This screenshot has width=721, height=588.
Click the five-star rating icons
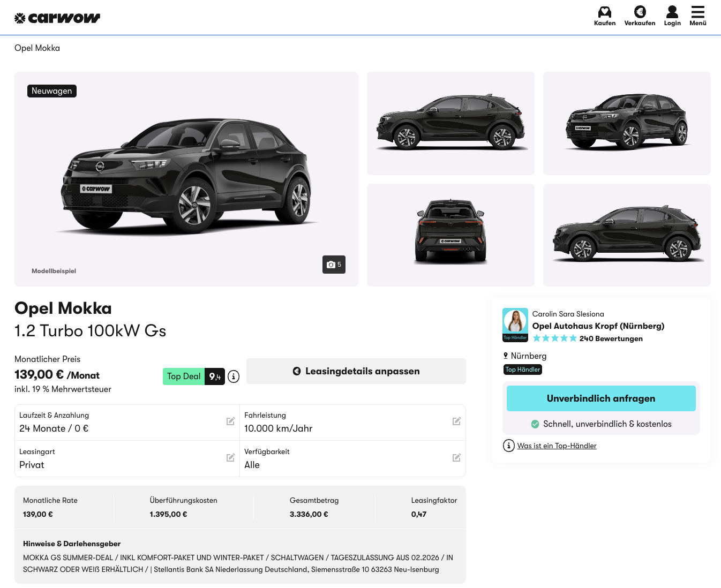tap(555, 338)
